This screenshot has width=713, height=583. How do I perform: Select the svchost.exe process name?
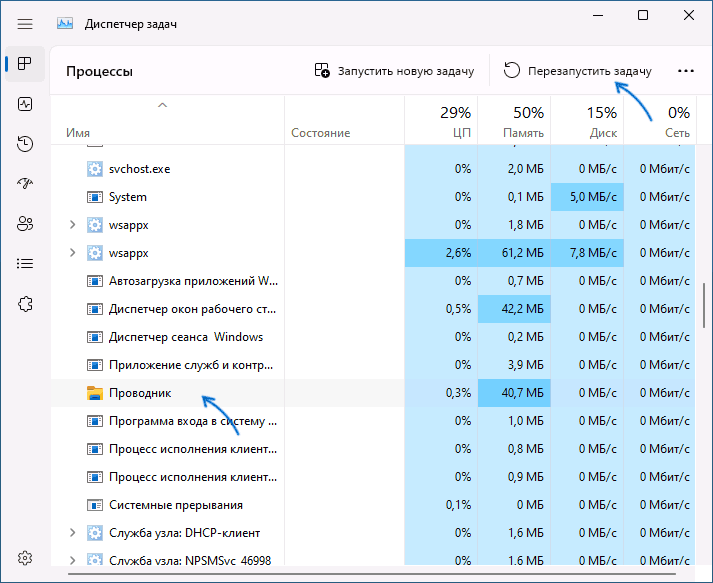coord(140,169)
